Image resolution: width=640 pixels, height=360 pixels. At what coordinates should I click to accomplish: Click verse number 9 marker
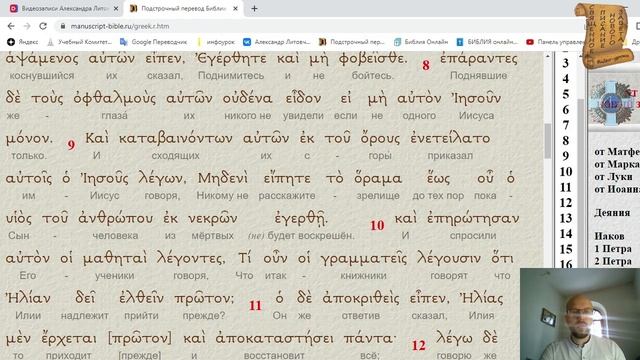pyautogui.click(x=71, y=145)
